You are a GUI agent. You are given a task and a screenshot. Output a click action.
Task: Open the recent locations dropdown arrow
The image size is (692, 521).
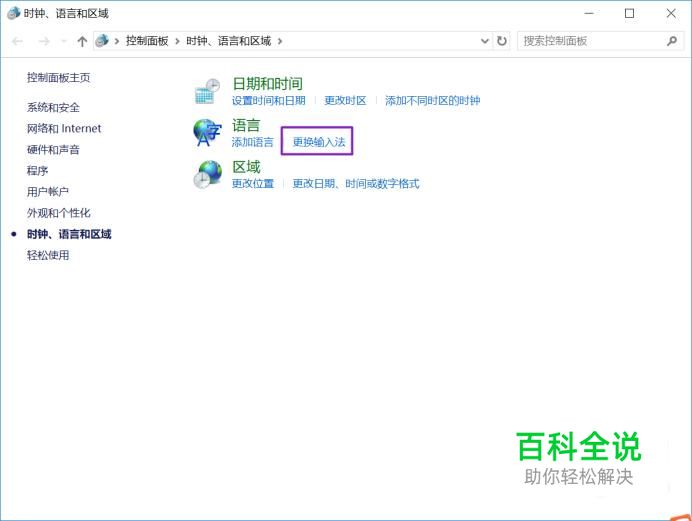(x=64, y=41)
